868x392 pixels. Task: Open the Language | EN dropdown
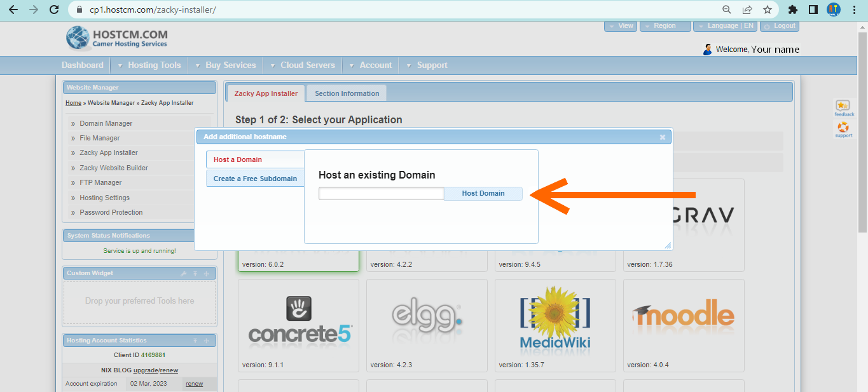(726, 26)
